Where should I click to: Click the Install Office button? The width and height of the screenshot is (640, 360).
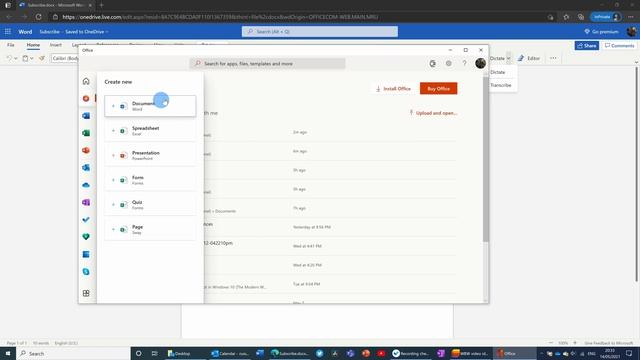pos(393,89)
